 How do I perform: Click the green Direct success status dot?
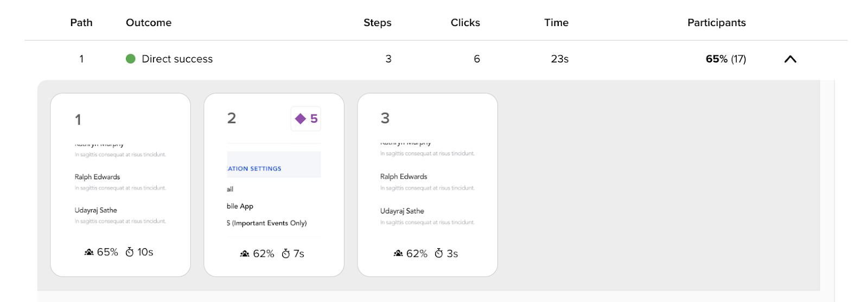tap(130, 59)
